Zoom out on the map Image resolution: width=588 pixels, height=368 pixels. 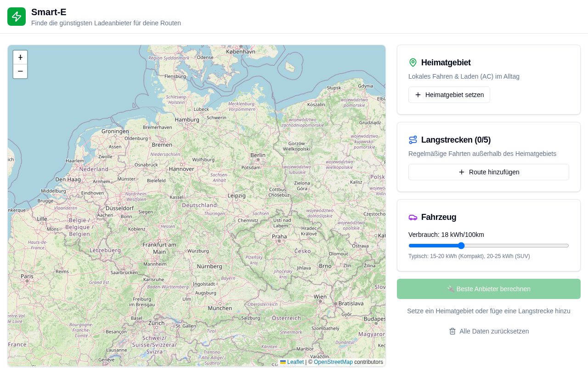pos(20,71)
